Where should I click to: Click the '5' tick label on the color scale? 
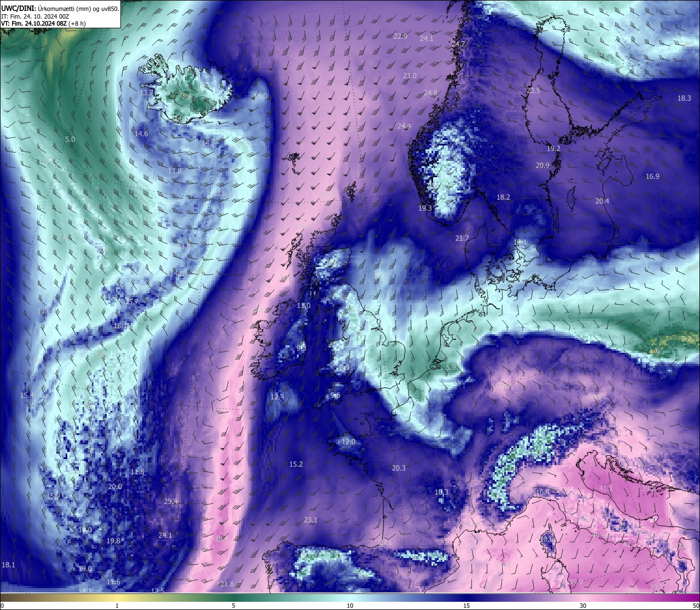234,606
